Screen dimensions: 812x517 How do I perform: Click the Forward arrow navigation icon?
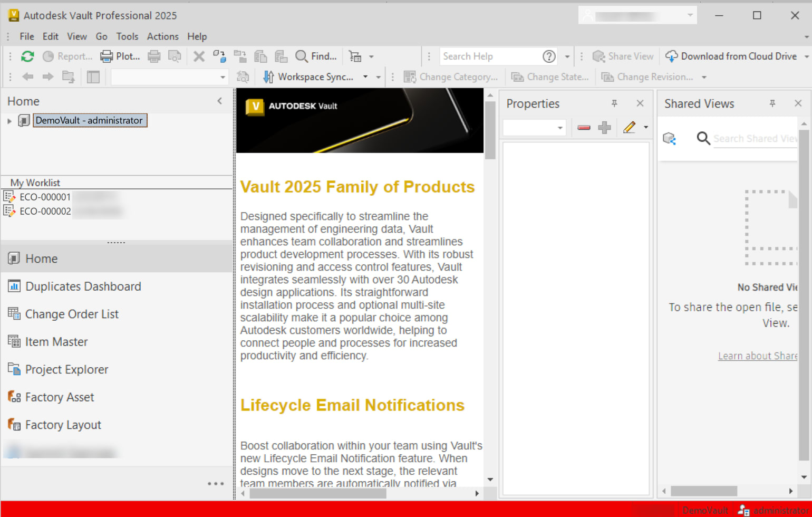click(x=48, y=77)
